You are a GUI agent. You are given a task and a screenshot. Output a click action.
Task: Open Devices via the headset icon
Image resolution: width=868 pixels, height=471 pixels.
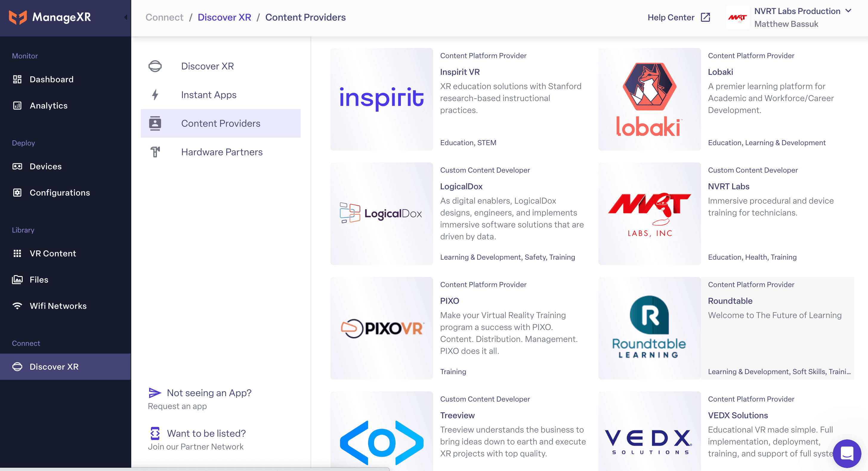click(x=17, y=166)
